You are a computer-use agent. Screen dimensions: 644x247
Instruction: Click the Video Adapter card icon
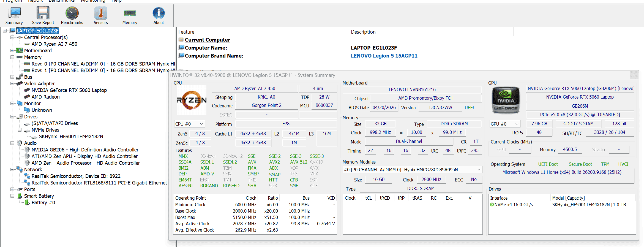pos(20,83)
